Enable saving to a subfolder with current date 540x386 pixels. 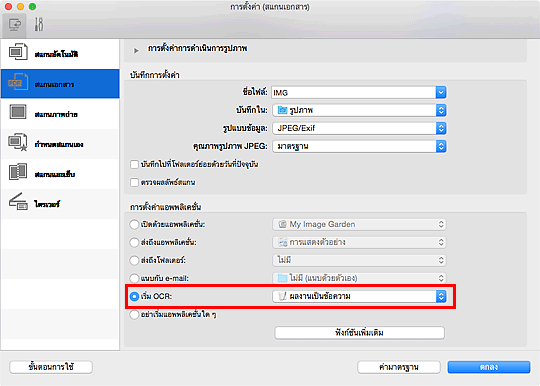pos(134,164)
